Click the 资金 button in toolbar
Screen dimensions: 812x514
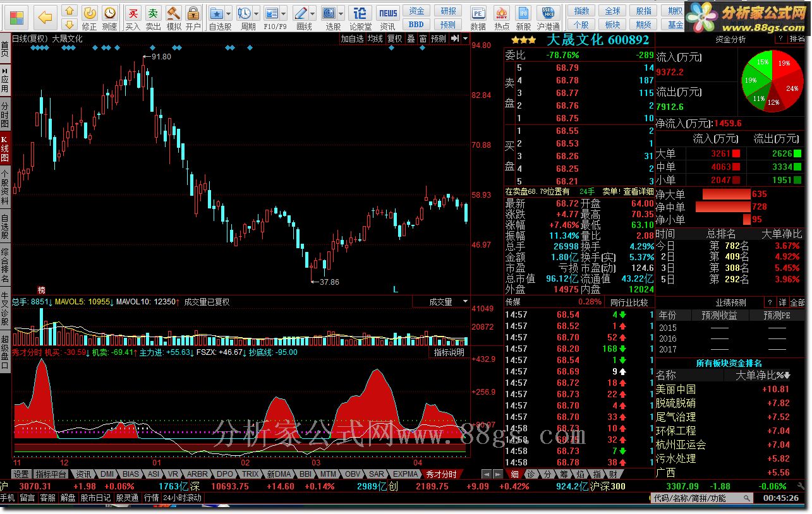coord(416,11)
